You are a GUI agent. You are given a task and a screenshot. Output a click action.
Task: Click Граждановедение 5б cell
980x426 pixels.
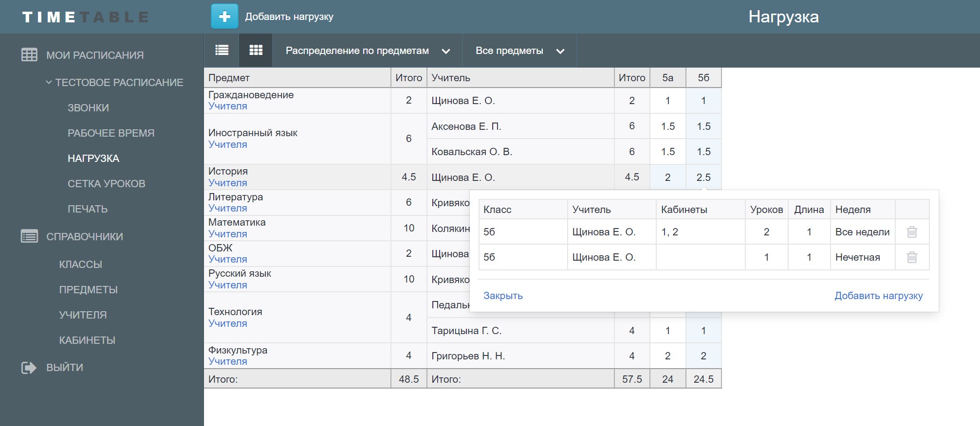(703, 101)
